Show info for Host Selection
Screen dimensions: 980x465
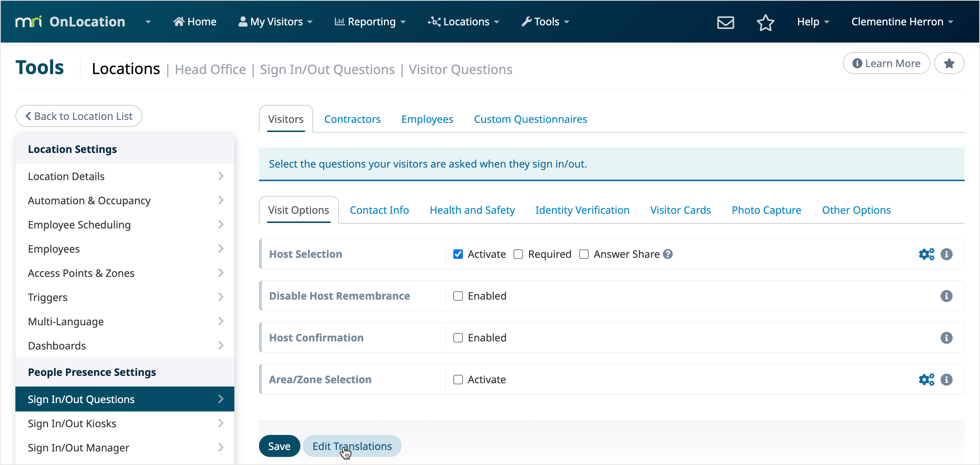click(x=946, y=254)
